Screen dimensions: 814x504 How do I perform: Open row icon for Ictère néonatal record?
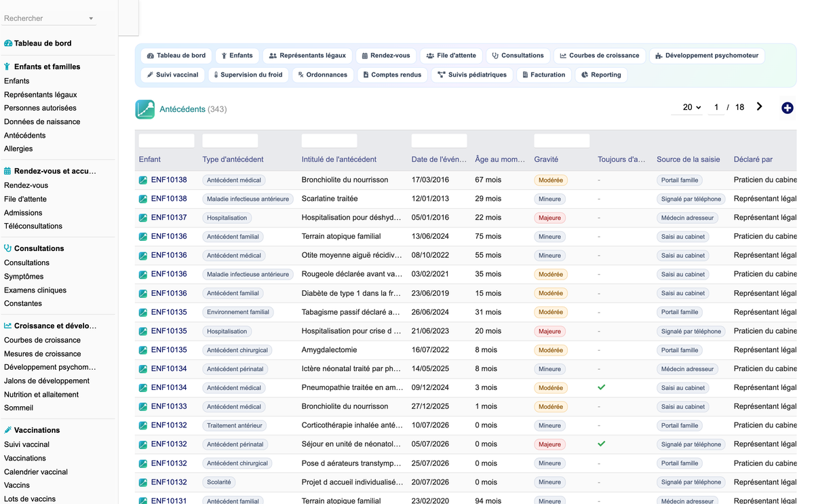(143, 369)
